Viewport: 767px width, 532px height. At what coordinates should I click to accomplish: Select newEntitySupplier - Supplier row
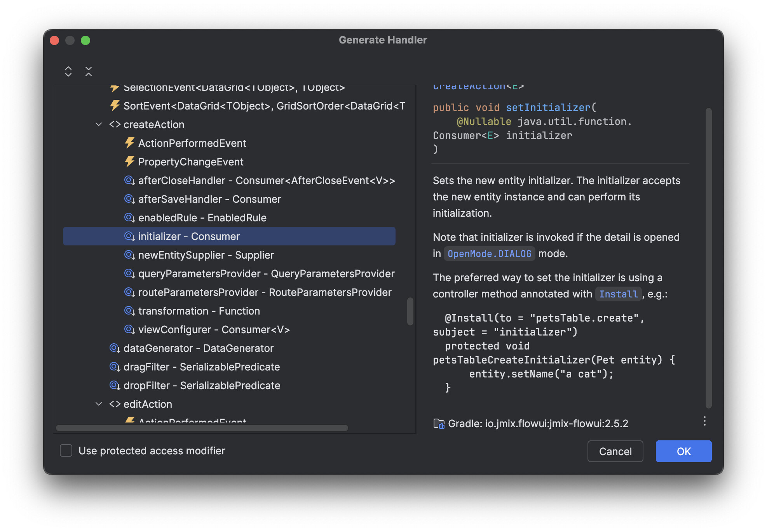(x=229, y=255)
